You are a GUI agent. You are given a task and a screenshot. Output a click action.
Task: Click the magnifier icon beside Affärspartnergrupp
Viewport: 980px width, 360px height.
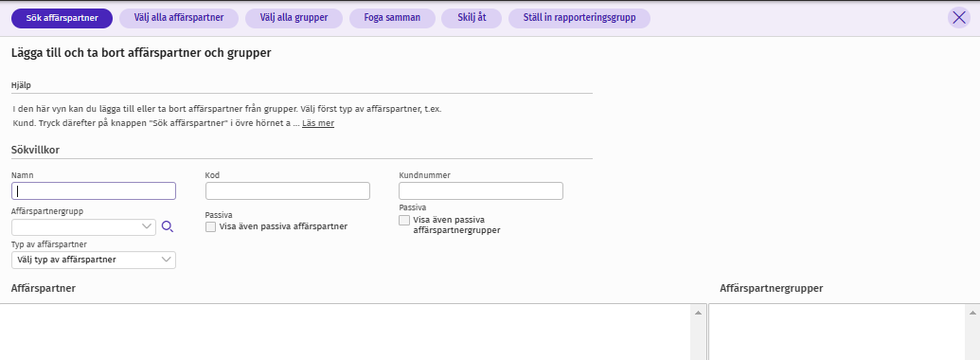coord(167,226)
